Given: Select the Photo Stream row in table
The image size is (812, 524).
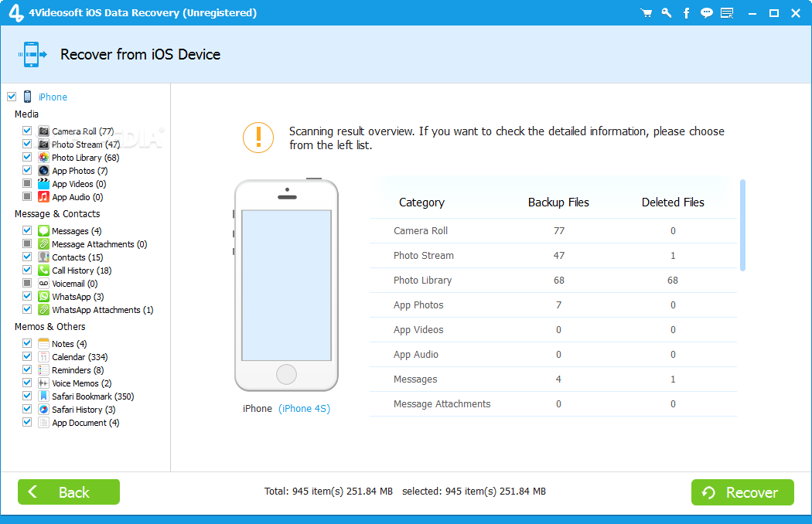Looking at the screenshot, I should coord(553,256).
